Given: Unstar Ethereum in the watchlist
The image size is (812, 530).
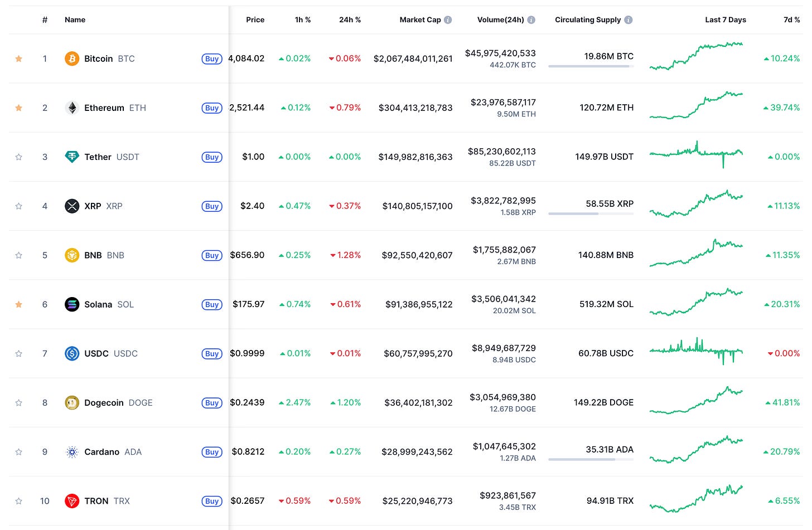Looking at the screenshot, I should click(18, 108).
